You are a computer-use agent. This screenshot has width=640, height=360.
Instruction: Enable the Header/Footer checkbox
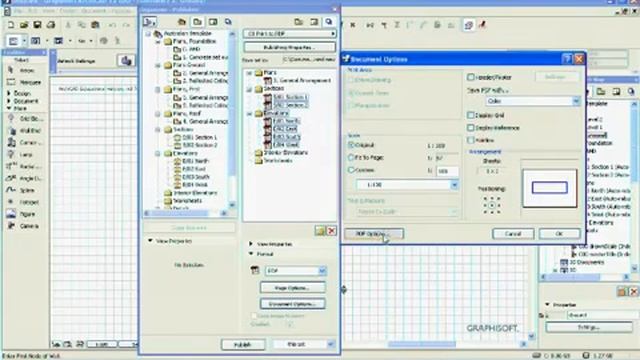click(x=471, y=77)
